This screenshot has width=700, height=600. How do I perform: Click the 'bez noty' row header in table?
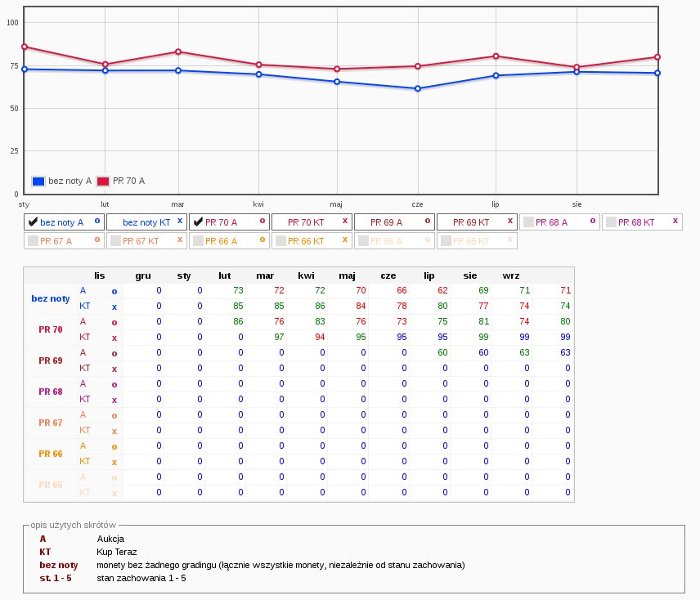click(51, 298)
